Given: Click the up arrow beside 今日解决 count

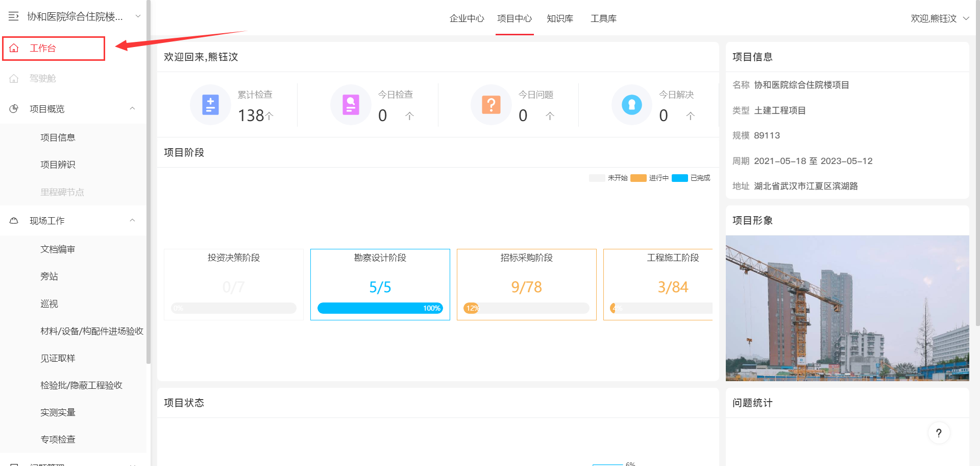Looking at the screenshot, I should pyautogui.click(x=690, y=116).
